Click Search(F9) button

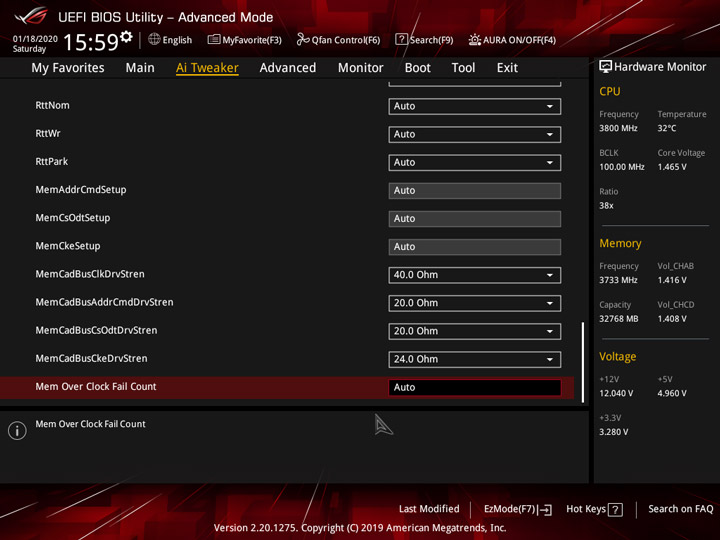point(424,40)
